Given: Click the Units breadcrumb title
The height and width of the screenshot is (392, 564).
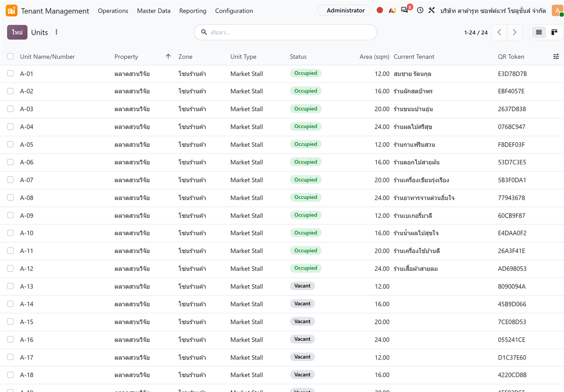Looking at the screenshot, I should click(39, 32).
